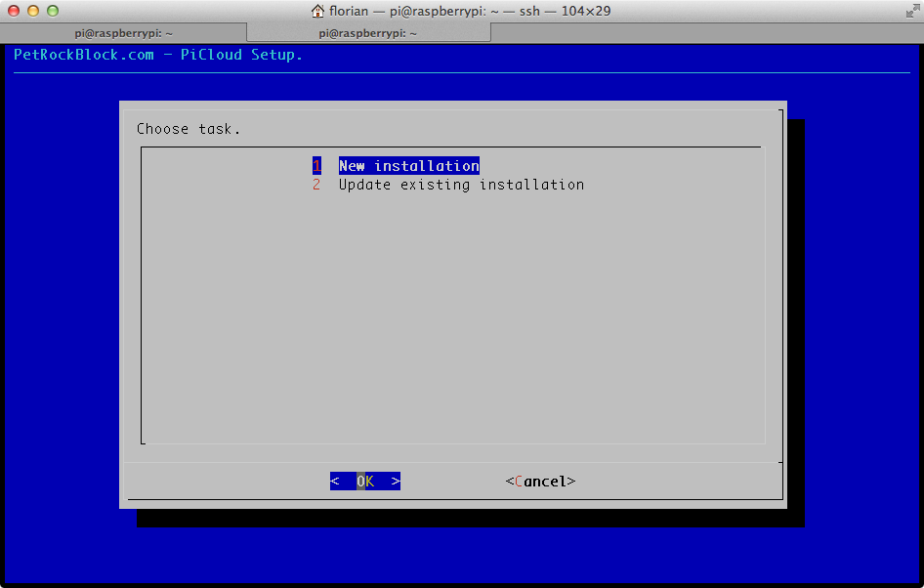Select the "New installation" menu entry

[409, 166]
